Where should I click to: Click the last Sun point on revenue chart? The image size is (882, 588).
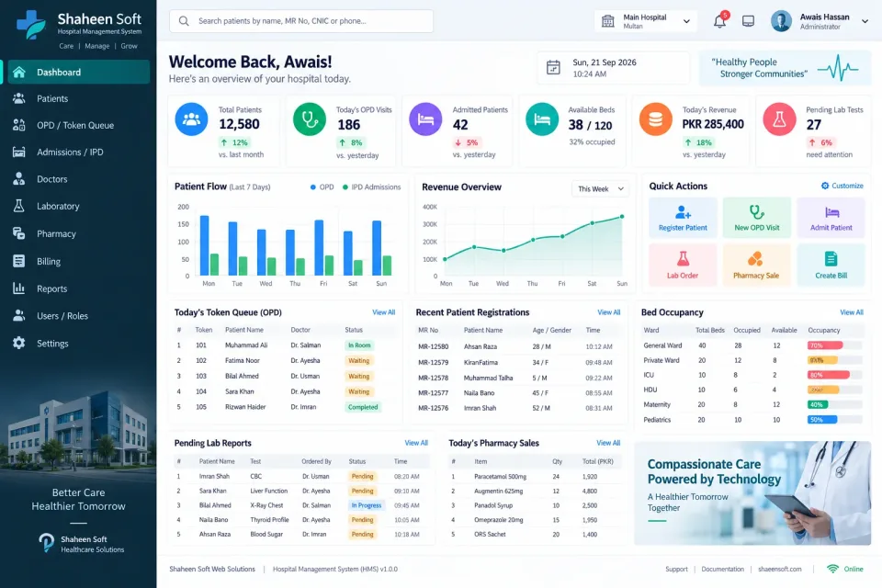(622, 217)
